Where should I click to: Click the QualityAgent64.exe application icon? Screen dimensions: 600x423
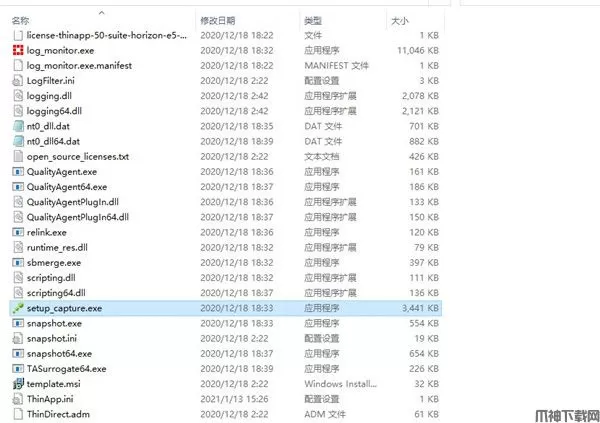(18, 187)
